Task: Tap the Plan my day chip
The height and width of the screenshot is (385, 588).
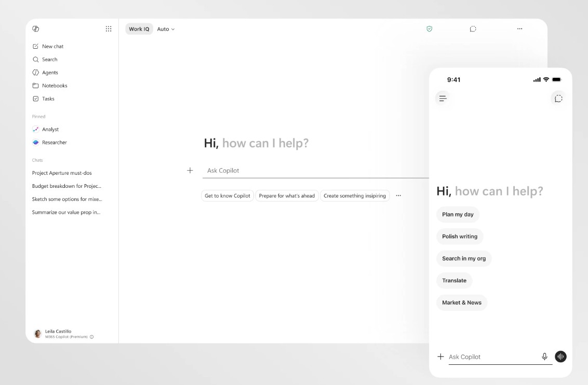Action: coord(458,215)
